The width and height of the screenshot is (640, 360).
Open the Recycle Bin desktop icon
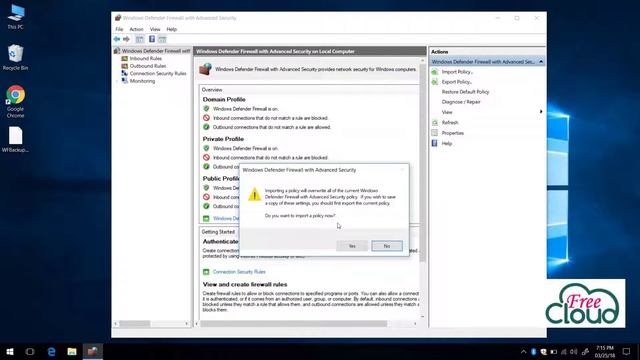(x=16, y=58)
